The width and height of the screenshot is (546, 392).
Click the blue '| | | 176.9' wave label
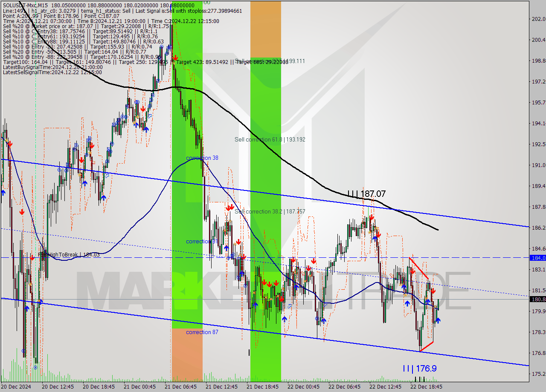[420, 369]
